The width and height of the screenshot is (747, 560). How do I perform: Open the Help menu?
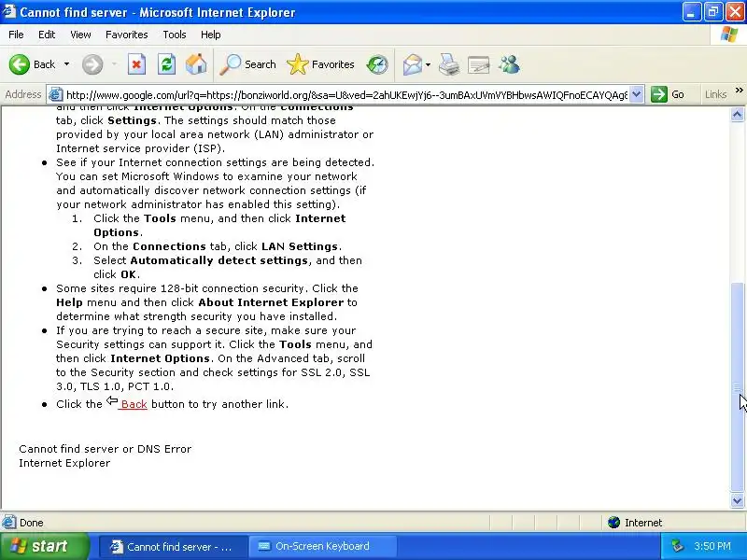pyautogui.click(x=211, y=35)
